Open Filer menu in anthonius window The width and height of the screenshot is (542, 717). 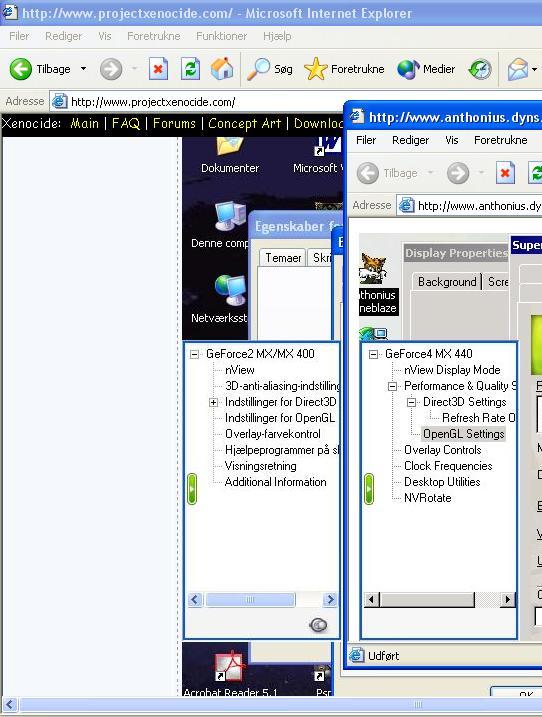366,140
